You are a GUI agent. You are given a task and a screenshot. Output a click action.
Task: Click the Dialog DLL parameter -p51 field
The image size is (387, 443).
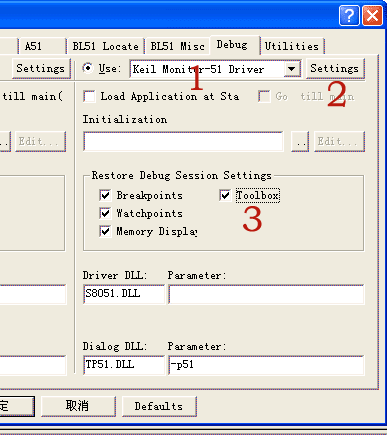266,365
